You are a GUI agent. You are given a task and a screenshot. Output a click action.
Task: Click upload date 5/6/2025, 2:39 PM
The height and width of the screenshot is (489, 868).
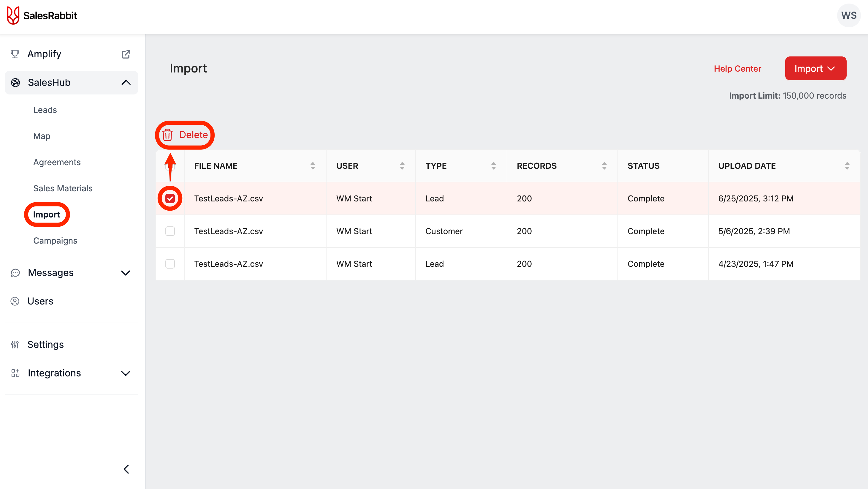tap(754, 231)
